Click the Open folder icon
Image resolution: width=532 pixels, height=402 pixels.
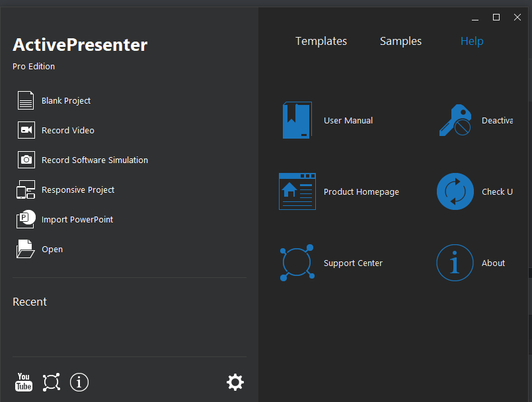[26, 249]
